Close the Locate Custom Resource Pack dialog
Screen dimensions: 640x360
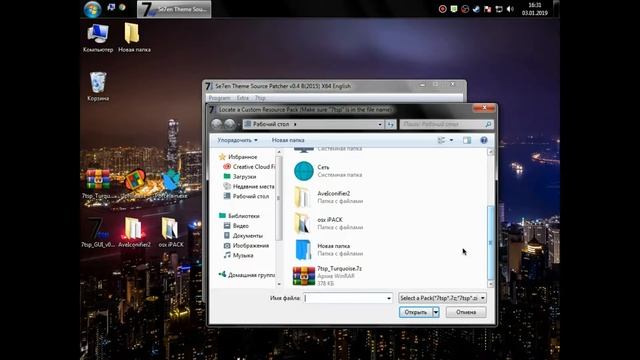(484, 108)
